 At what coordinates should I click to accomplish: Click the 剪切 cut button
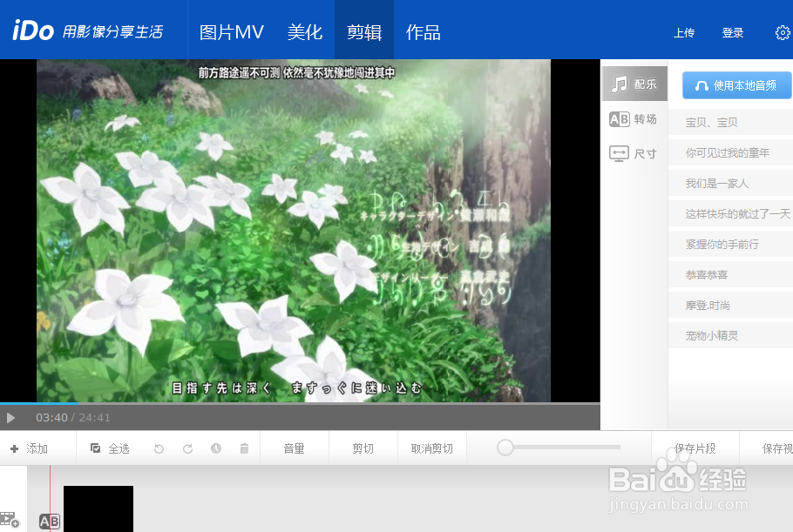pyautogui.click(x=363, y=448)
